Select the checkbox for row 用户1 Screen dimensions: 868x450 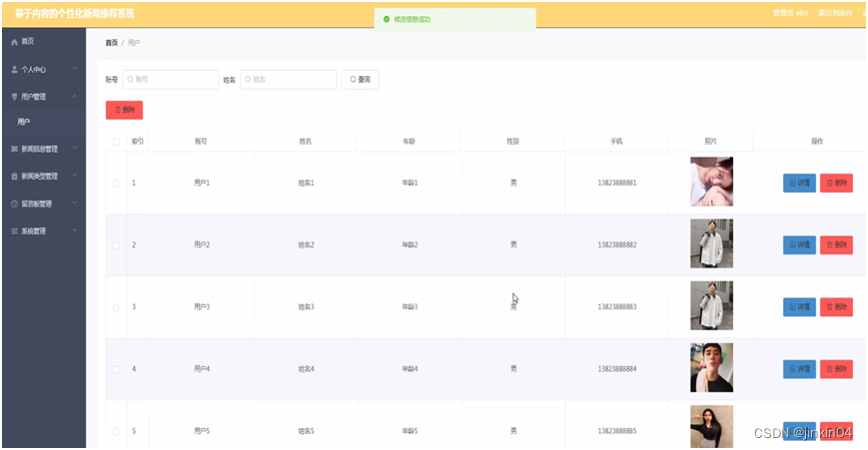click(116, 183)
